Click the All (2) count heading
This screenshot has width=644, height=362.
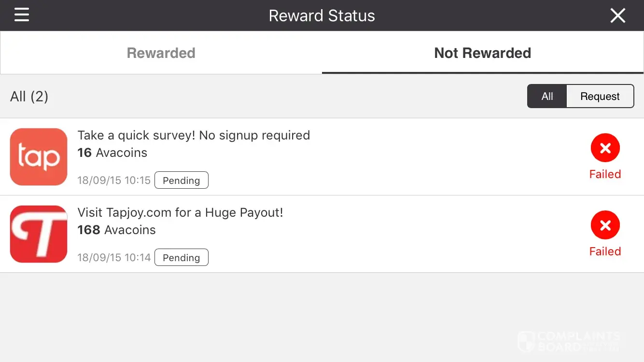click(29, 97)
